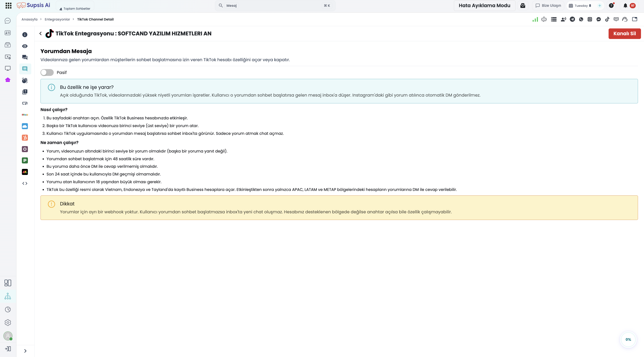Open the chat bubble icon in left rail
Viewport: 644px width, 357px height.
[x=8, y=21]
